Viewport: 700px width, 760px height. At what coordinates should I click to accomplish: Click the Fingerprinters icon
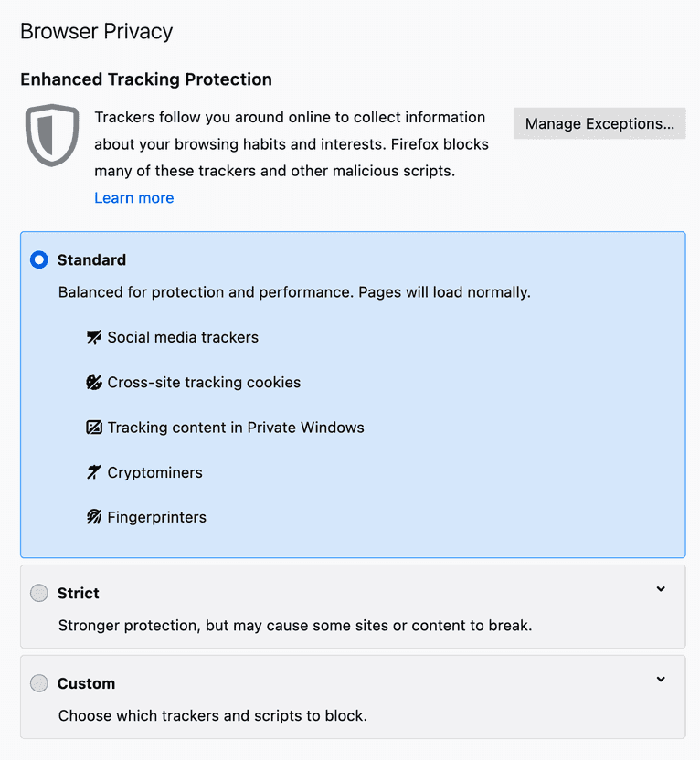tap(93, 517)
